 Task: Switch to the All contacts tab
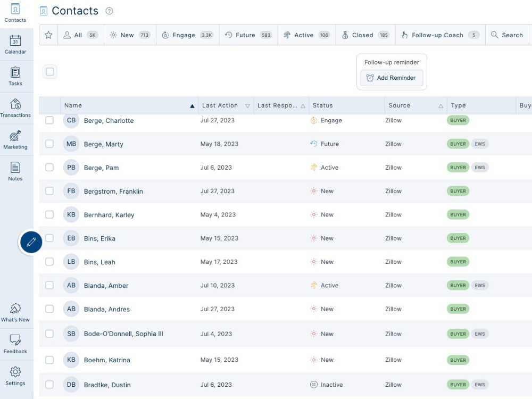tap(81, 35)
